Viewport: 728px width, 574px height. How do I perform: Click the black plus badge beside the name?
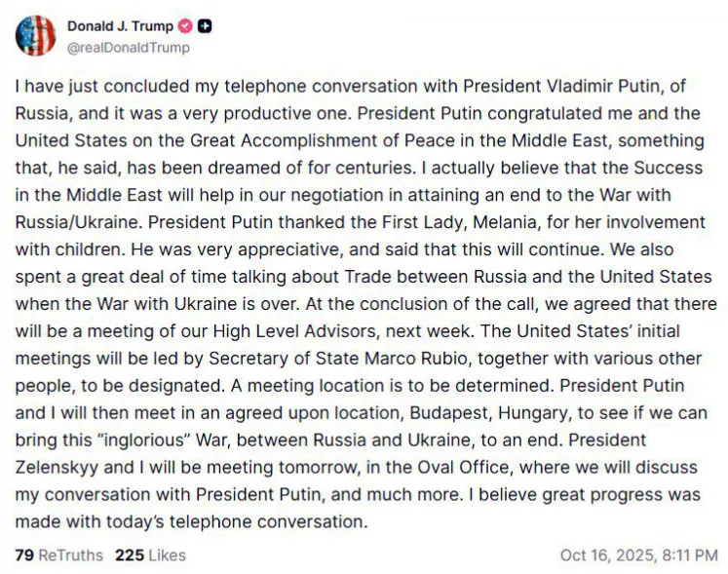[206, 26]
